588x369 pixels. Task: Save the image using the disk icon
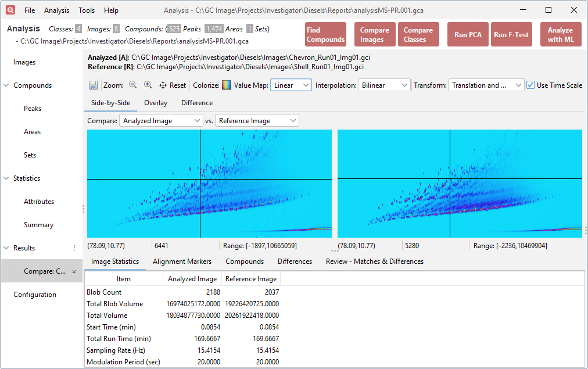point(93,85)
